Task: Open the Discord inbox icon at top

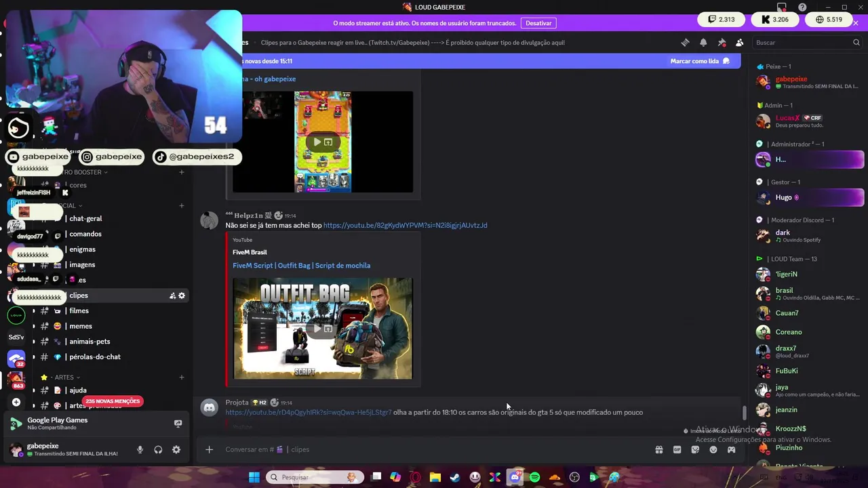Action: [782, 7]
